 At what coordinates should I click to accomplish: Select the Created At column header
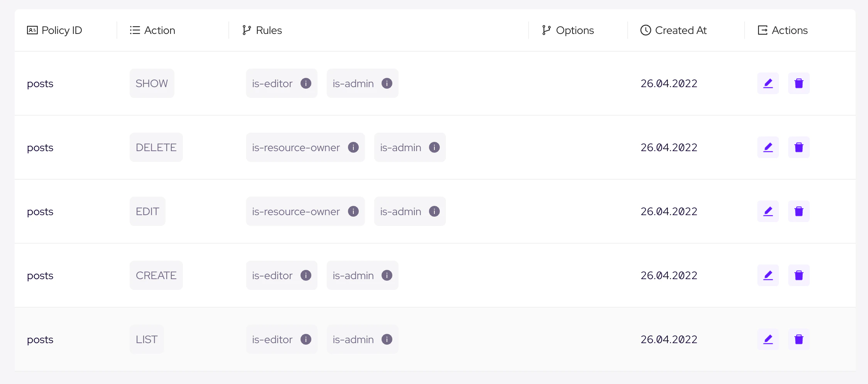(x=681, y=30)
